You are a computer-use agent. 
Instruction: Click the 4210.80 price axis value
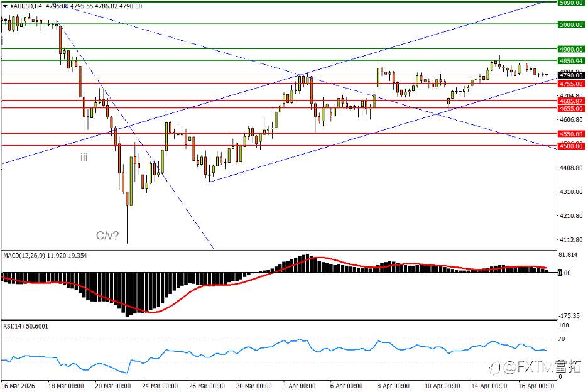571,216
